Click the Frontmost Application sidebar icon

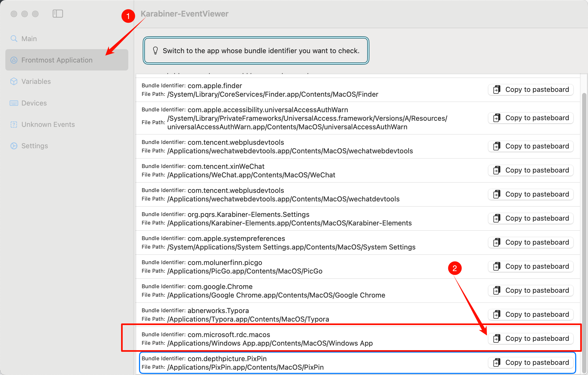[x=14, y=60]
